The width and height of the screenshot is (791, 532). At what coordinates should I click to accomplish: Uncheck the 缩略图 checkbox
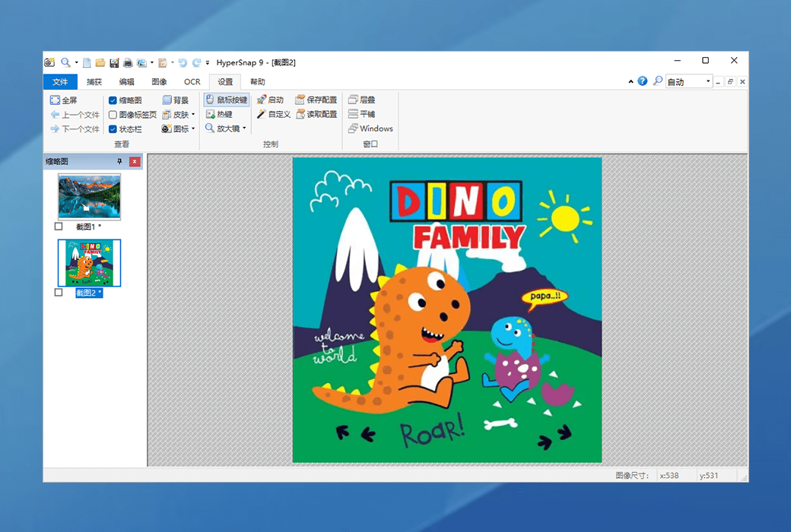click(113, 100)
